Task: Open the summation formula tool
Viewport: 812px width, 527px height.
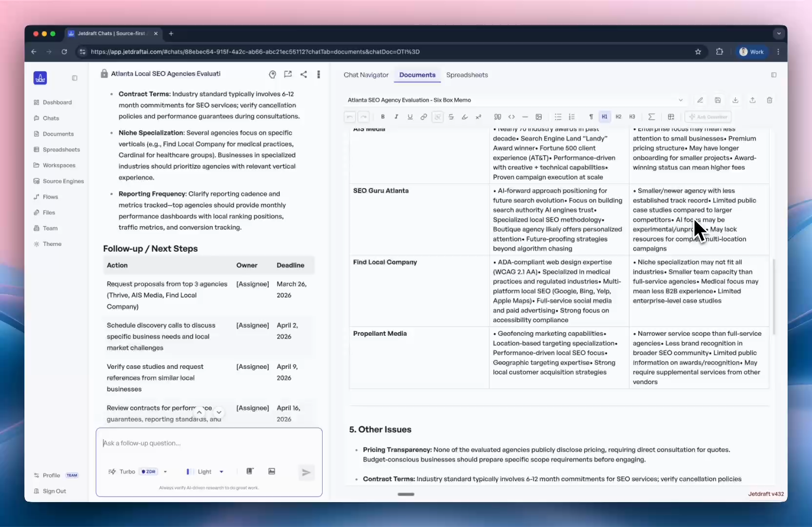Action: click(x=652, y=117)
